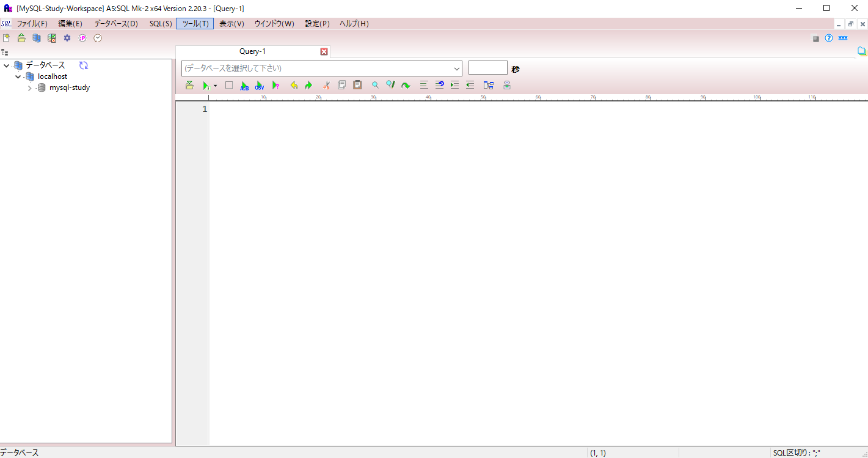Image resolution: width=868 pixels, height=458 pixels.
Task: Click the find-and-replace magnifier with pen icon
Action: pyautogui.click(x=390, y=85)
